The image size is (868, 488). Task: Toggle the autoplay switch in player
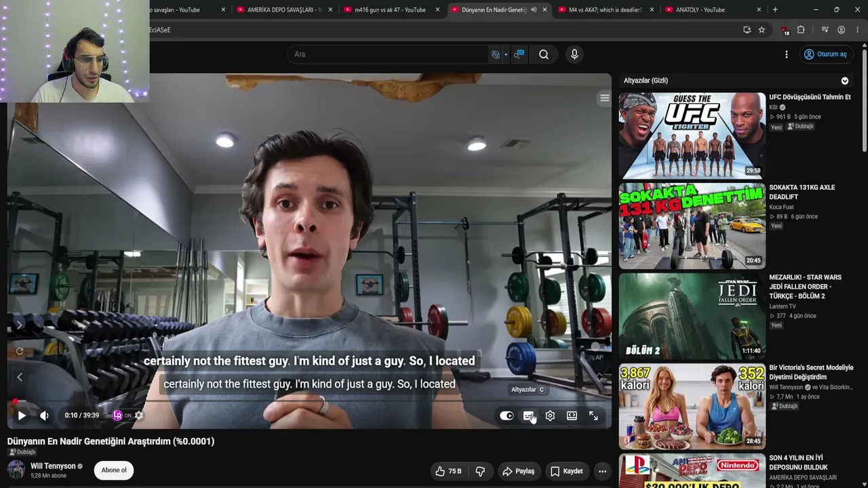(x=507, y=415)
